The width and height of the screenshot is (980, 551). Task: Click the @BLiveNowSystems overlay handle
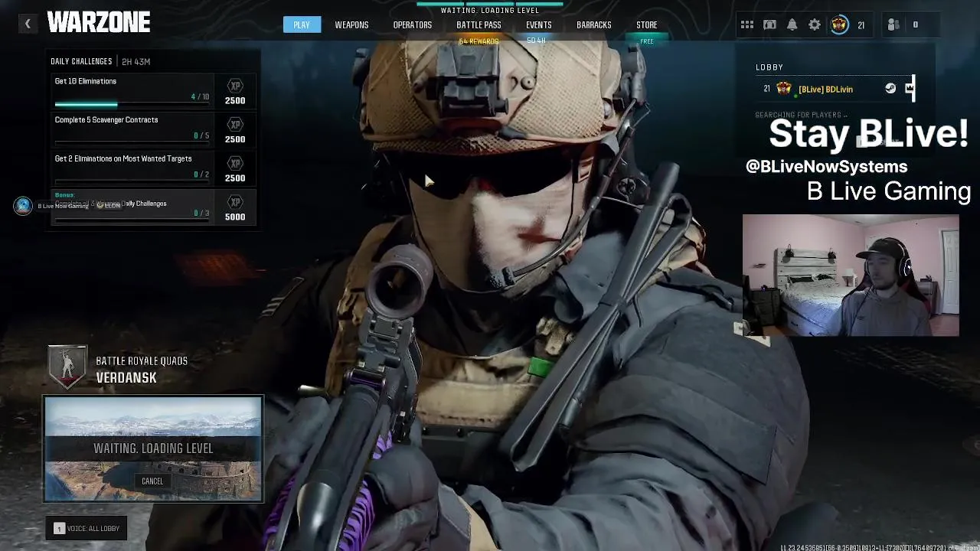827,166
